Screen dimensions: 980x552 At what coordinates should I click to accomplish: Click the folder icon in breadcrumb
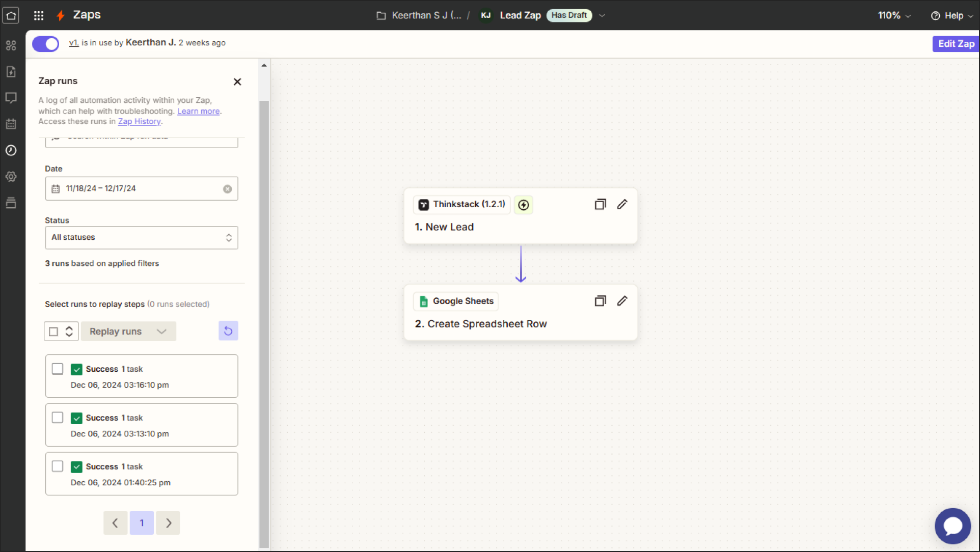(381, 16)
